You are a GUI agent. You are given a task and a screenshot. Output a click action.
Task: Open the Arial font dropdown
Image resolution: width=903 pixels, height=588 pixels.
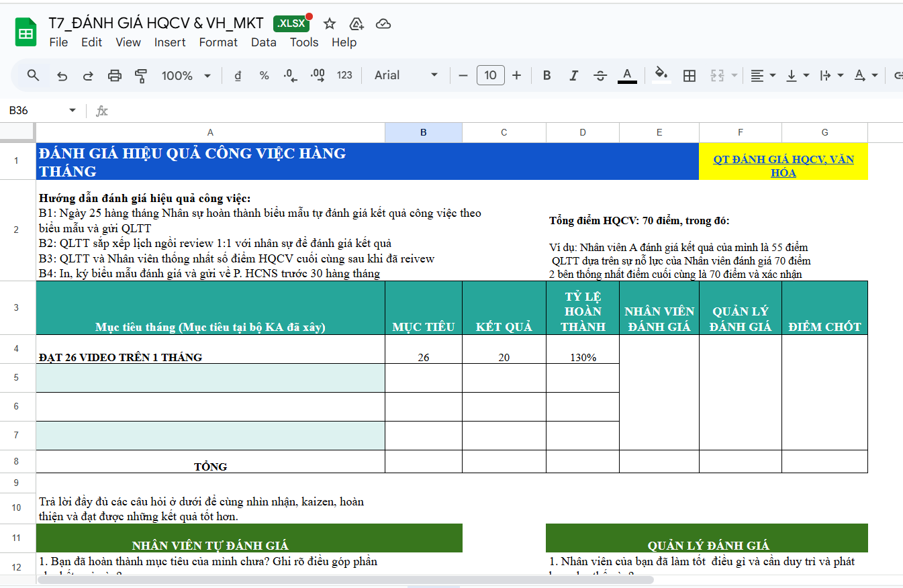point(406,75)
